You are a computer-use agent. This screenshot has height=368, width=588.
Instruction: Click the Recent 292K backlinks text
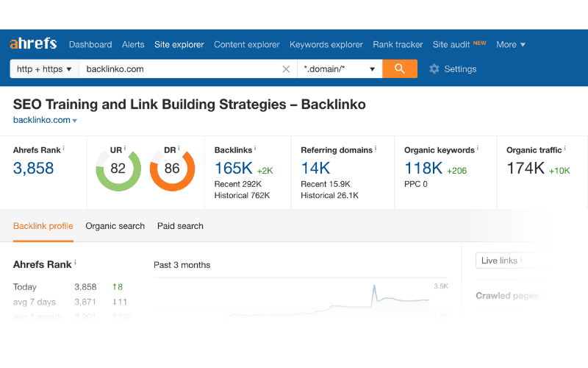click(x=237, y=184)
